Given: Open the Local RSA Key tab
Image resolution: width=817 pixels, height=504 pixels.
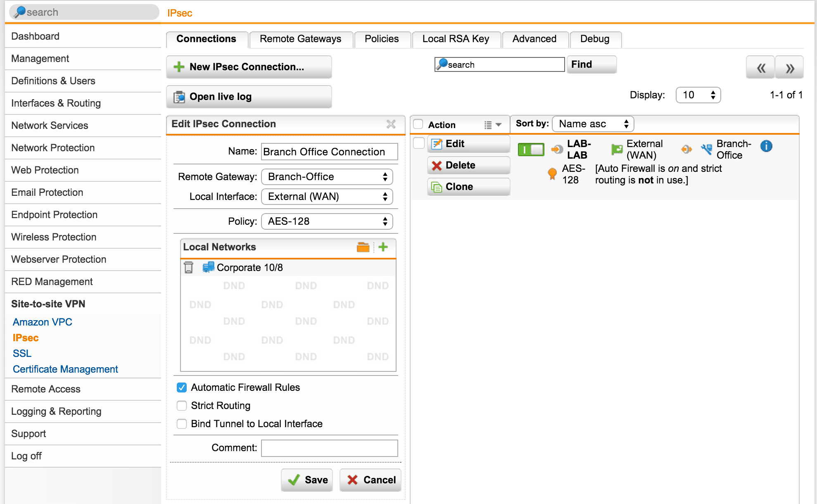Looking at the screenshot, I should pyautogui.click(x=456, y=39).
